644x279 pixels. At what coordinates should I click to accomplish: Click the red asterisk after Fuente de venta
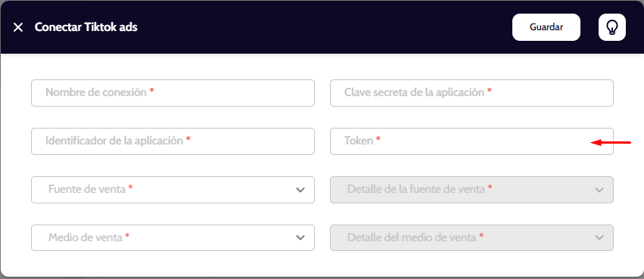(131, 188)
